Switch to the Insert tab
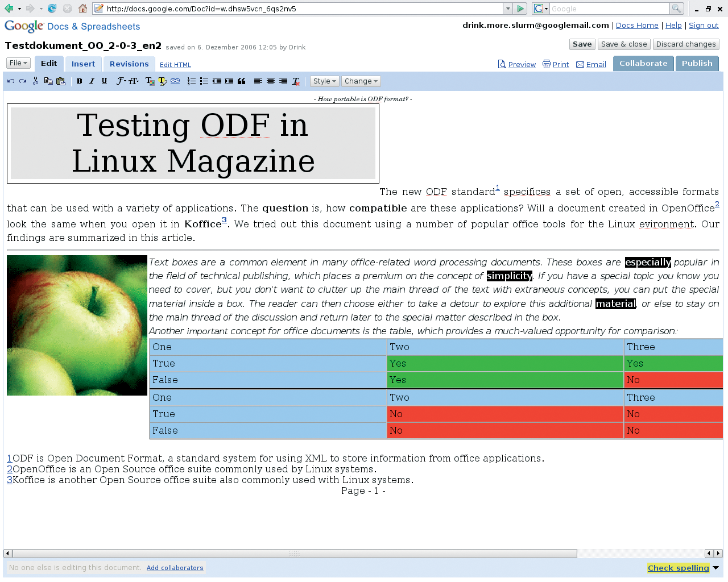The height and width of the screenshot is (582, 728). click(x=83, y=64)
